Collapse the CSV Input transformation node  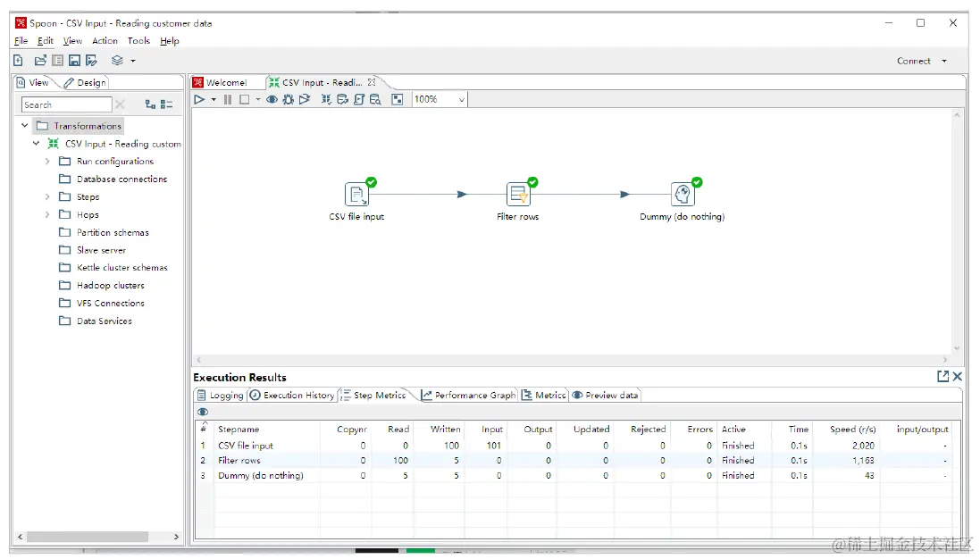pos(37,143)
